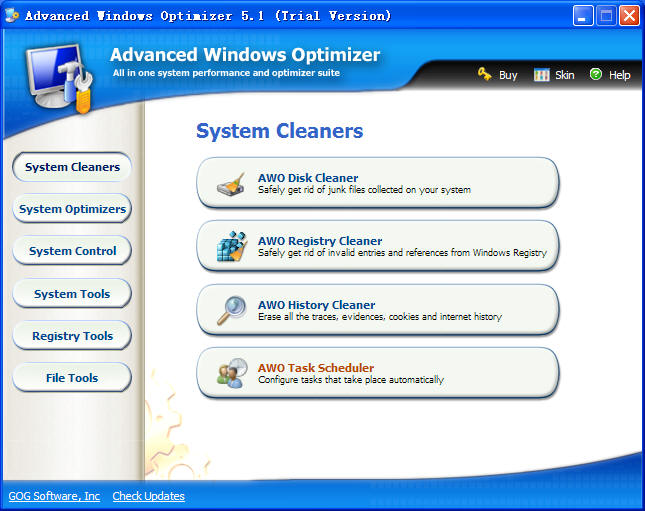This screenshot has width=645, height=511.
Task: Click the 'Safely get rid of invalid entries' text
Action: (402, 253)
